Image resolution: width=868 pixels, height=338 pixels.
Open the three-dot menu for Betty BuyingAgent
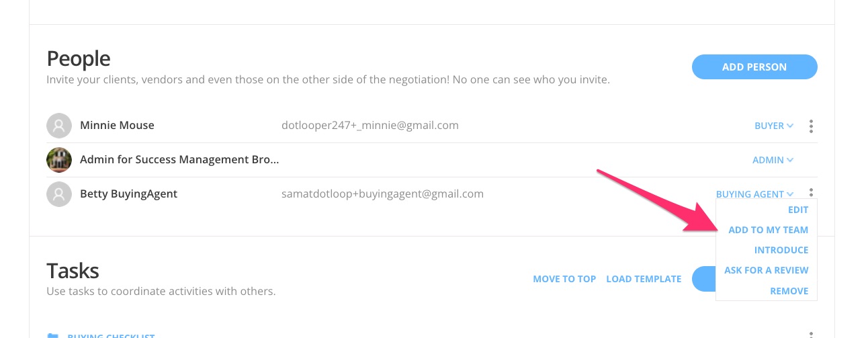pyautogui.click(x=812, y=192)
